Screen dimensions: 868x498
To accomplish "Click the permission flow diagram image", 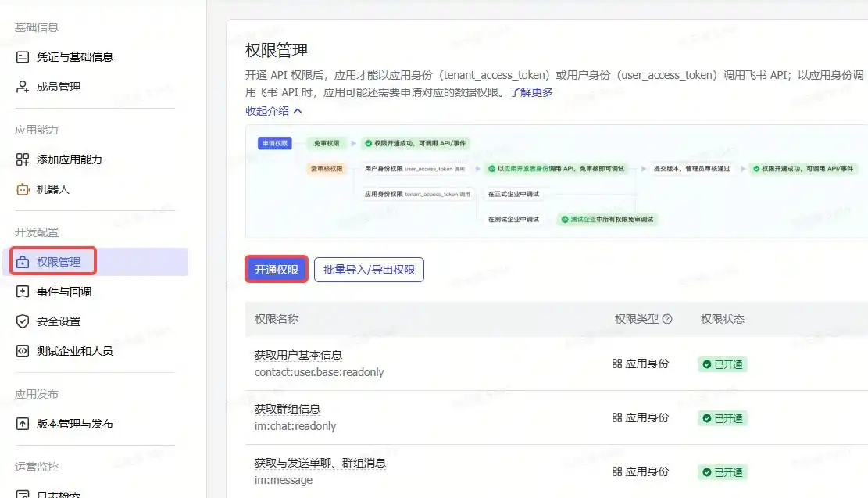I will [556, 181].
